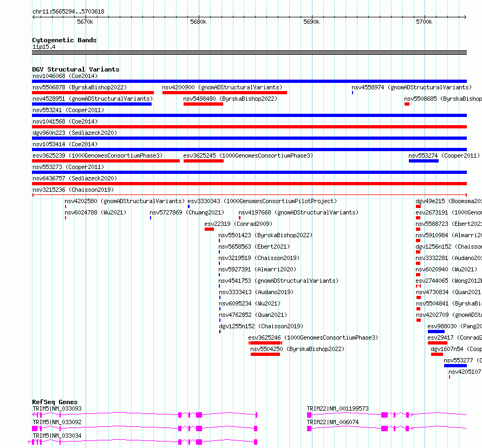The width and height of the screenshot is (482, 448).
Task: Click nsv4202580 (gnomADStructuralVariants) label
Action: [125, 201]
